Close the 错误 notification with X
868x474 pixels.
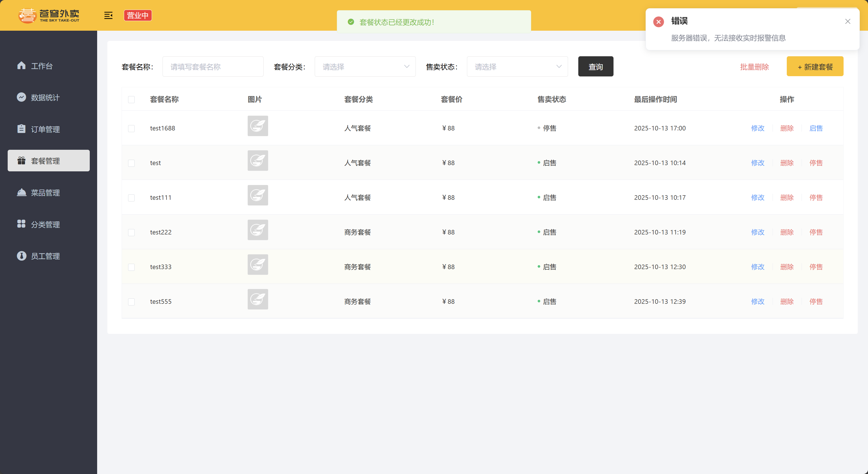pyautogui.click(x=848, y=22)
